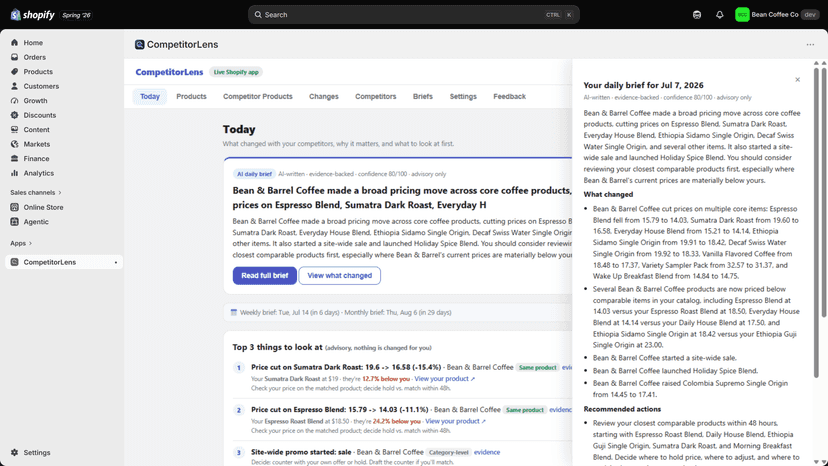Screen dimensions: 828x466
Task: Open the Settings gear in the sidebar
Action: tap(14, 452)
